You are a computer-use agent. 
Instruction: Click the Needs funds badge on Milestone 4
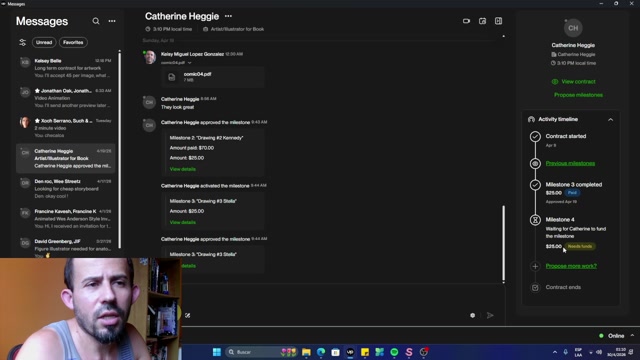(580, 247)
